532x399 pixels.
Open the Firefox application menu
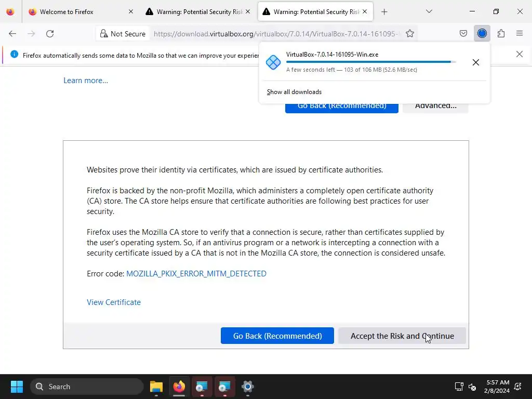[520, 34]
